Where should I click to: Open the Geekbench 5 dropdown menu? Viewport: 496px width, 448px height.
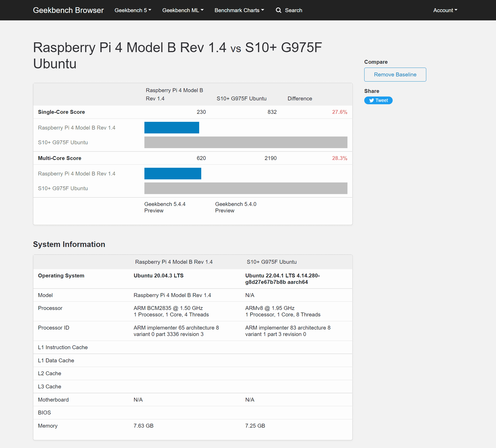click(133, 10)
